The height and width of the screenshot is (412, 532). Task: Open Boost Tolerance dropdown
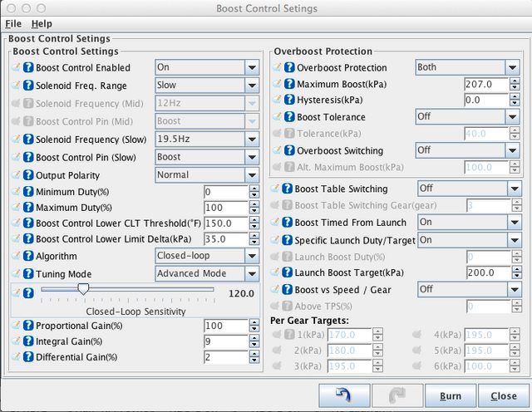point(467,117)
